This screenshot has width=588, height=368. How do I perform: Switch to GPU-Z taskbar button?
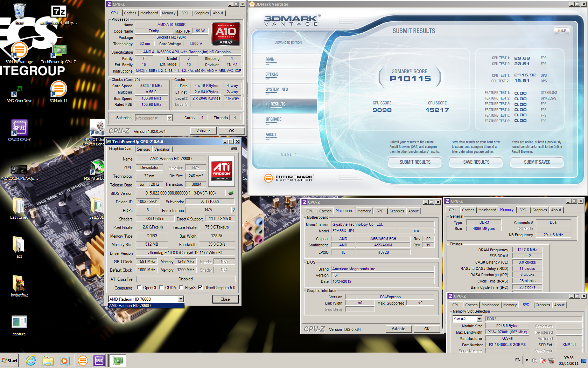click(118, 361)
